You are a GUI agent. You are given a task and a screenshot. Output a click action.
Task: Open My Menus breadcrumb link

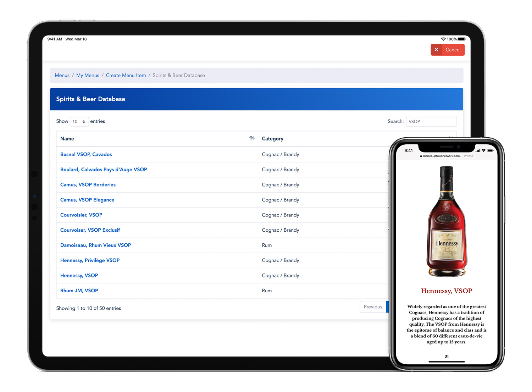pyautogui.click(x=88, y=75)
